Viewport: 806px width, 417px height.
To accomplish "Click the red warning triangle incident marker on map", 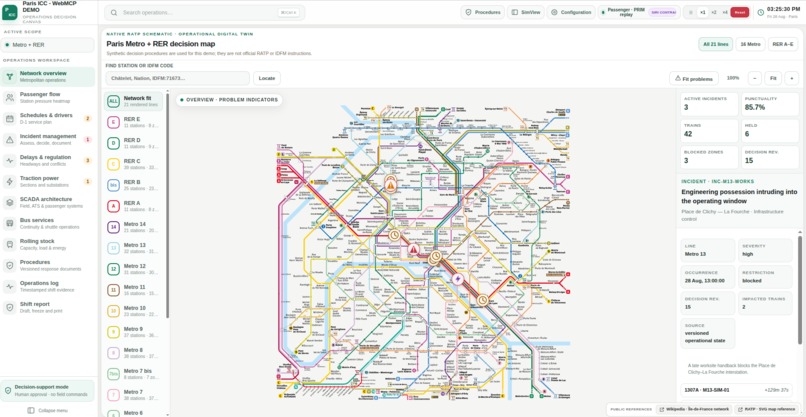I will [414, 250].
